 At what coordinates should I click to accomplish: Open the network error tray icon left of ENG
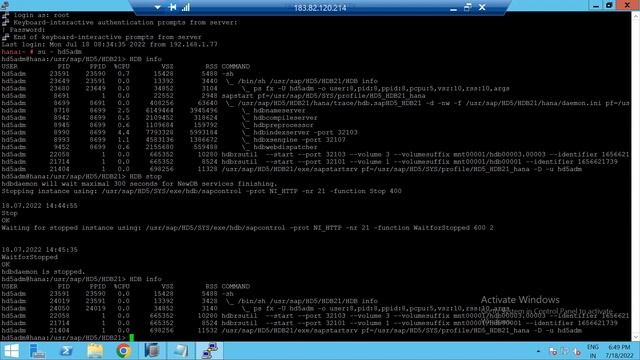[577, 351]
